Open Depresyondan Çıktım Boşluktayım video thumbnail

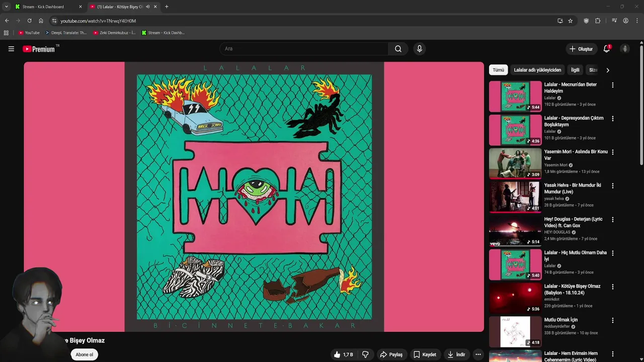(515, 130)
